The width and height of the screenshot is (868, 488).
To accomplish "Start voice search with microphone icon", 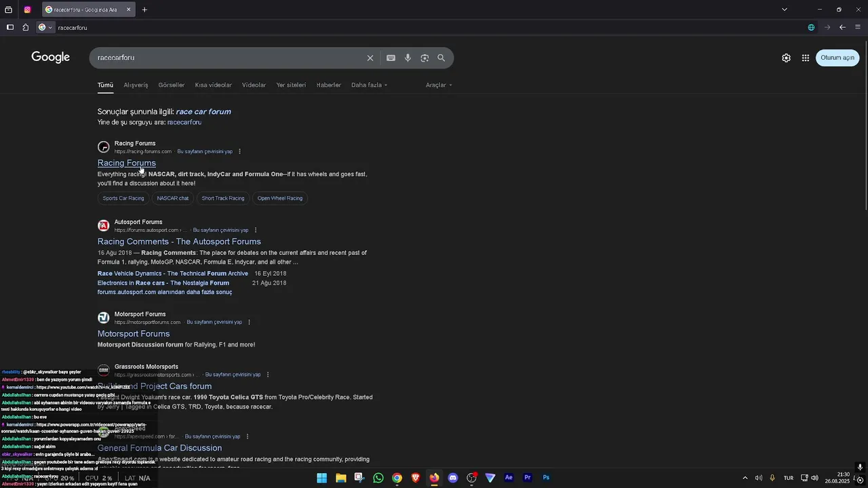I will pyautogui.click(x=408, y=58).
